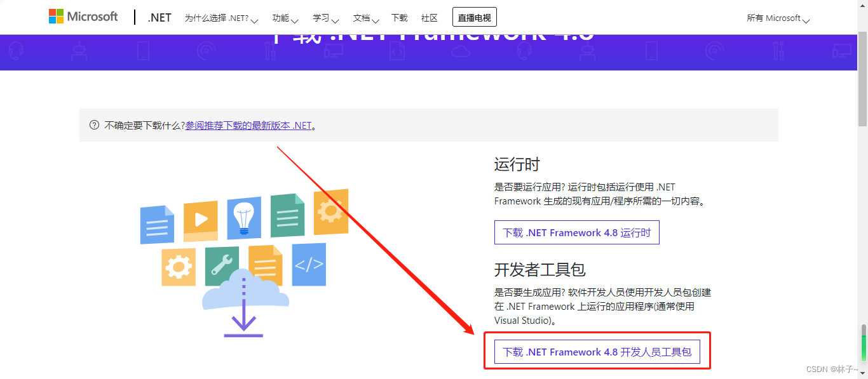Open the 社区 nav item
This screenshot has height=379, width=868.
click(x=430, y=18)
